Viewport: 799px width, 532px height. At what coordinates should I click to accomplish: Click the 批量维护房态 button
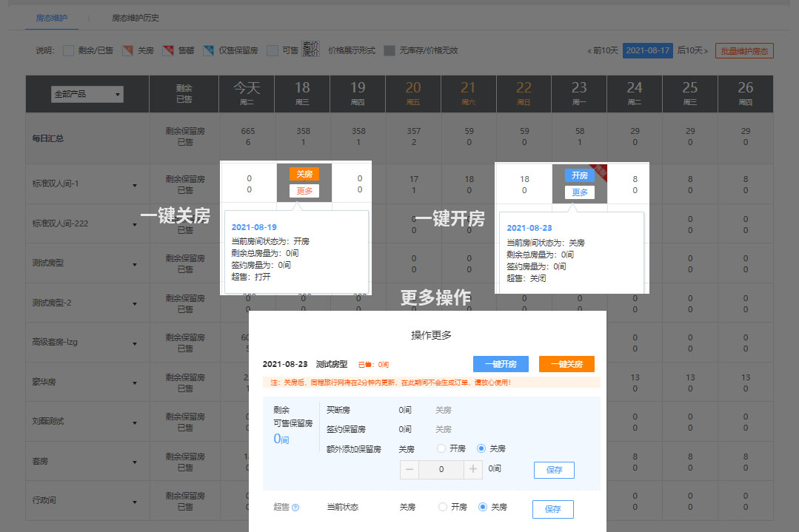click(x=744, y=51)
